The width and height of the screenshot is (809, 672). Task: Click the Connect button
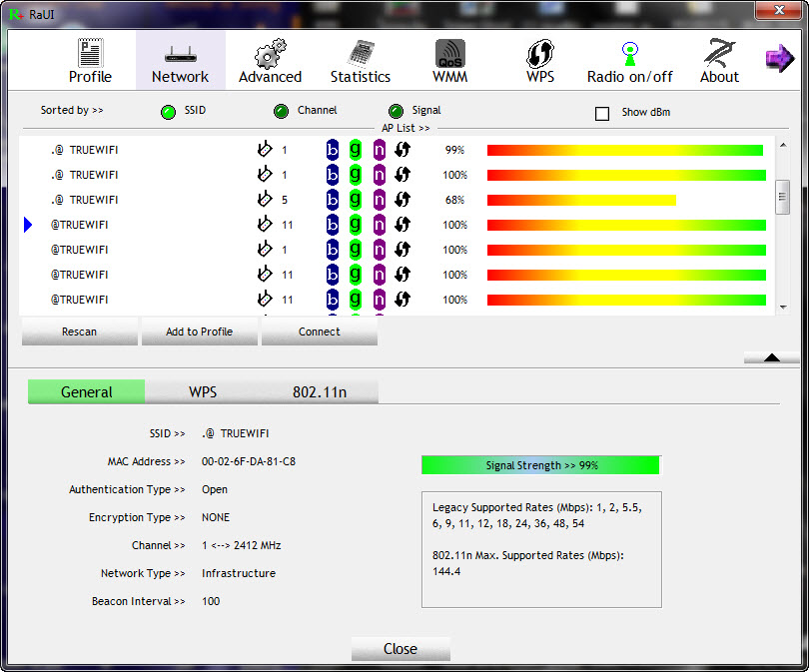320,332
